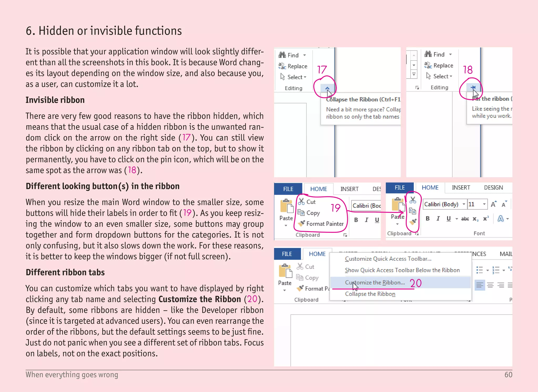This screenshot has width=538, height=392.
Task: Open the Calibri (Body) font dropdown arrow
Action: pos(464,204)
